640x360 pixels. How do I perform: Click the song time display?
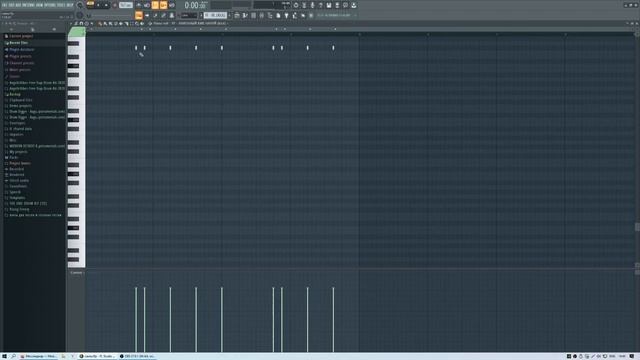tap(195, 5)
